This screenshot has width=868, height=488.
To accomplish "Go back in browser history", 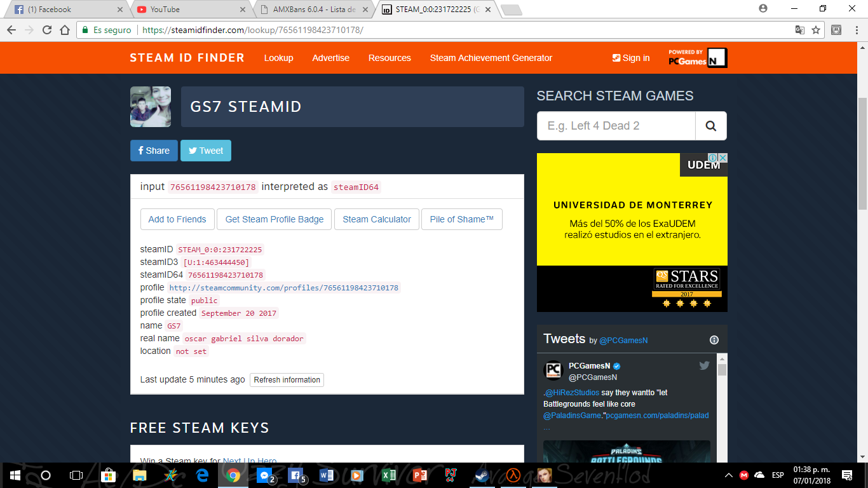I will click(11, 30).
